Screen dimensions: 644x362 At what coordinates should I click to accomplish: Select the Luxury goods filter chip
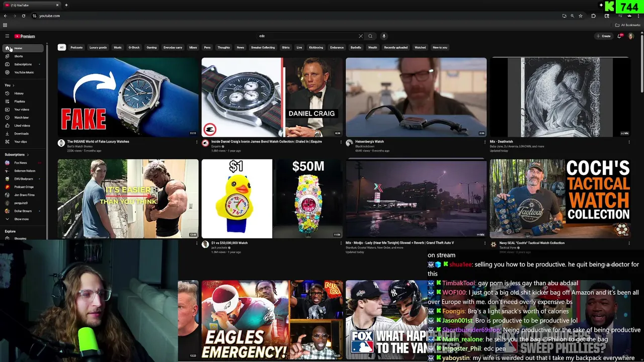(98, 47)
